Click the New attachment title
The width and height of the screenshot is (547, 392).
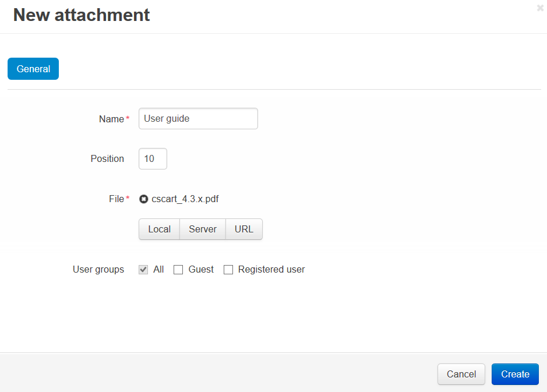82,15
